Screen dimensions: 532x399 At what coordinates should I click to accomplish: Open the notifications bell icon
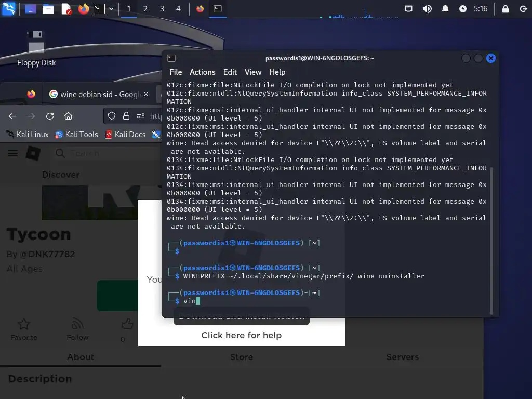[x=445, y=9]
